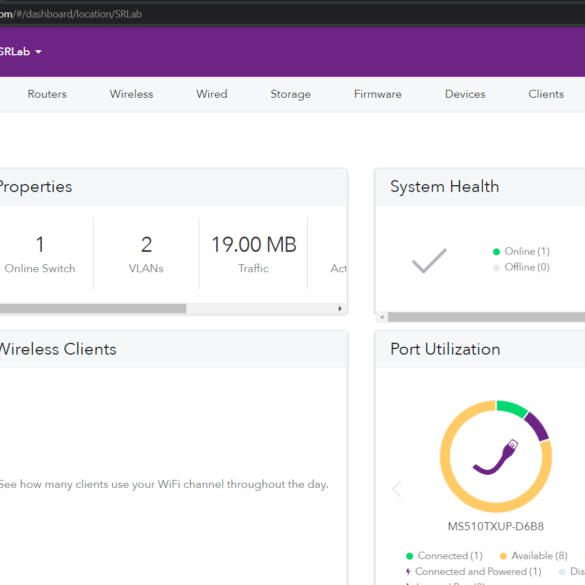Click the System Health checkmark icon
Viewport: 585px width, 585px height.
tap(429, 260)
